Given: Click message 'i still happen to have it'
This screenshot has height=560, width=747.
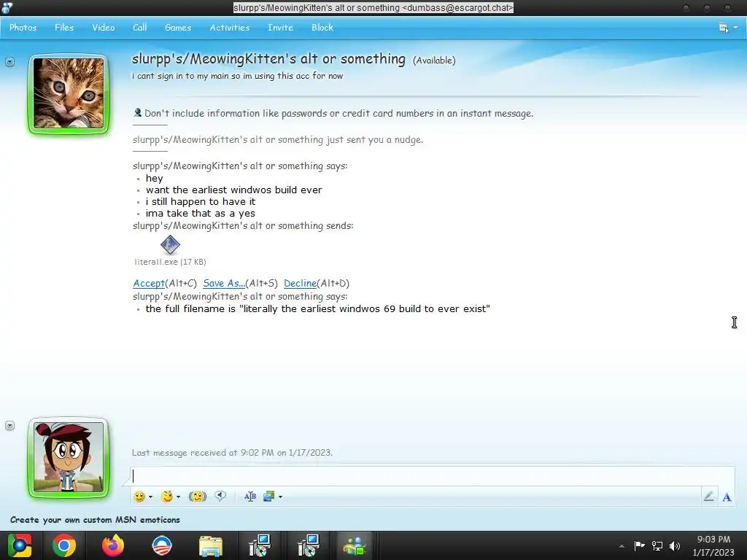Looking at the screenshot, I should click(201, 202).
